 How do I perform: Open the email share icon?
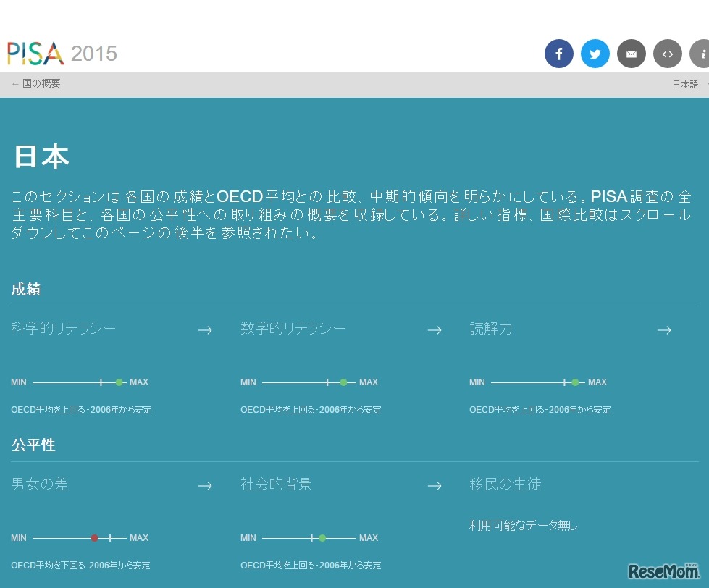click(631, 54)
